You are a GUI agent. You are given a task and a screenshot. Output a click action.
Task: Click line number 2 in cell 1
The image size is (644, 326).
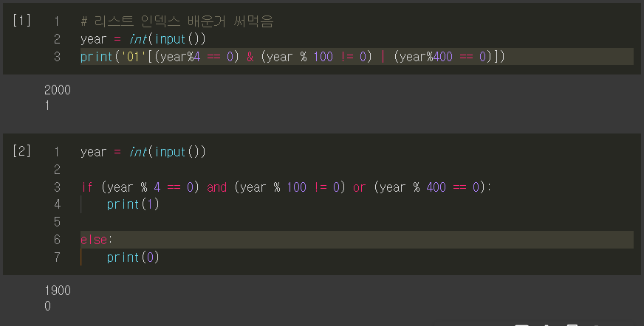coord(57,39)
